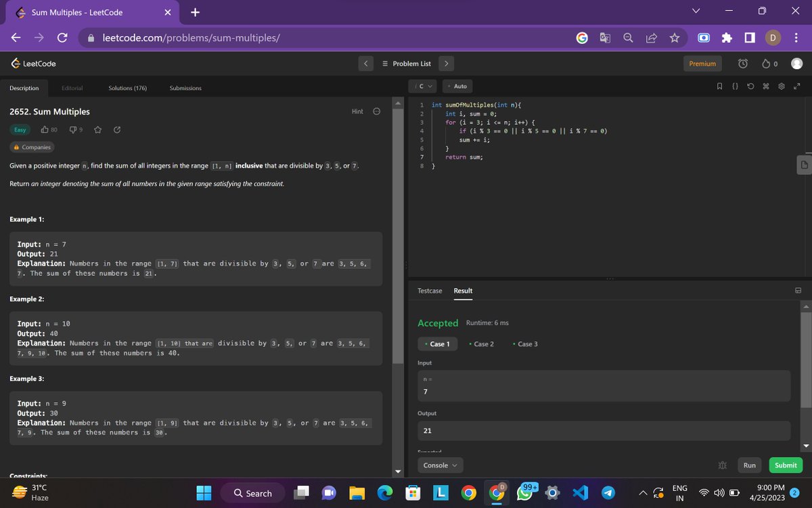The height and width of the screenshot is (508, 812).
Task: Select Case 1 result
Action: click(x=437, y=344)
